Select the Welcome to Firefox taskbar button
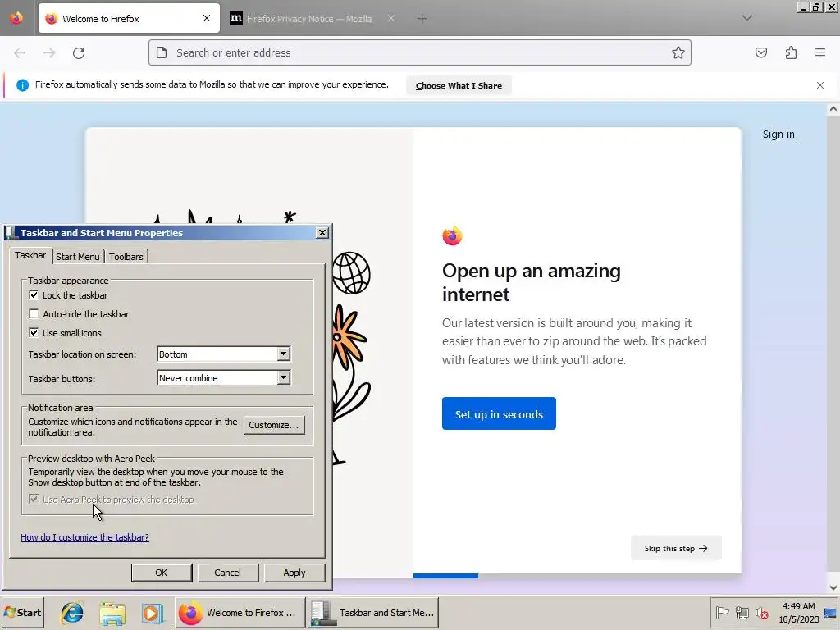 [x=240, y=613]
